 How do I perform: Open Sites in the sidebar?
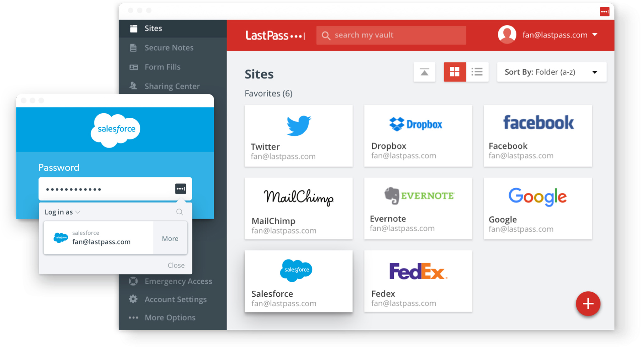173,28
